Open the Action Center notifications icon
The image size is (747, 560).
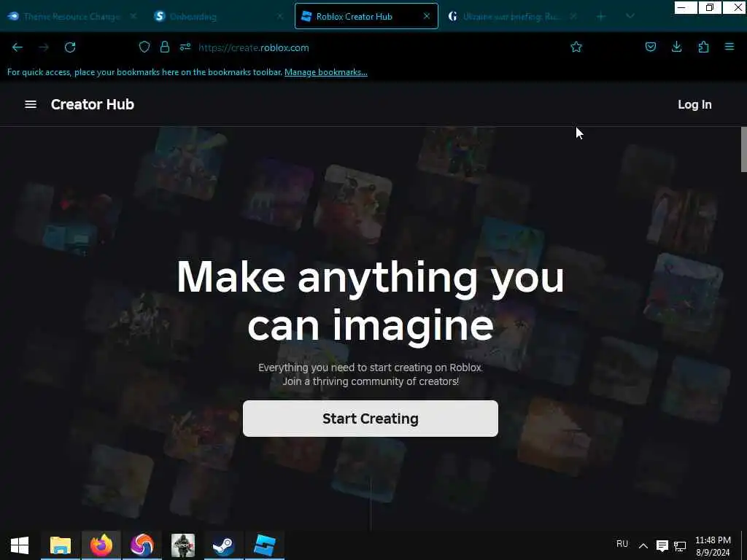pos(662,545)
